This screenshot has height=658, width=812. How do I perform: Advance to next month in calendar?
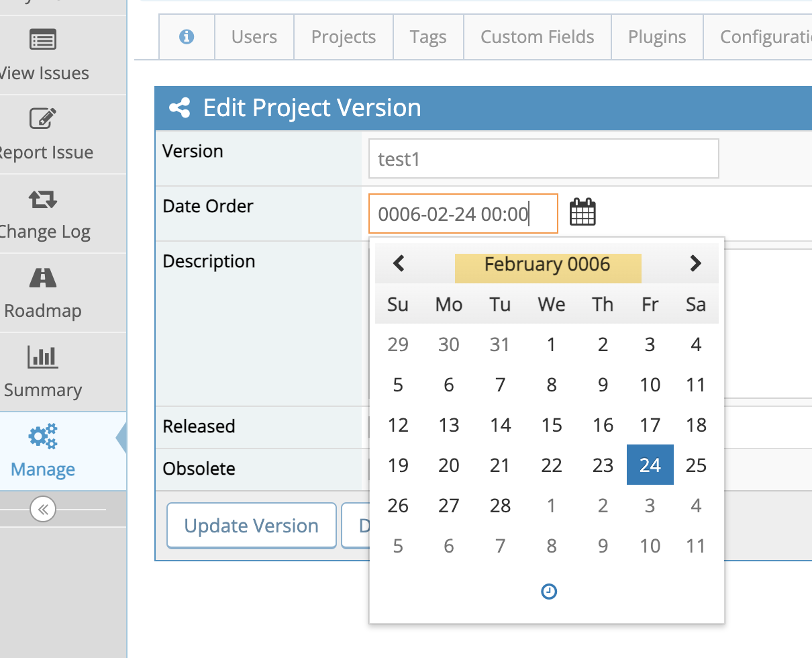[695, 264]
